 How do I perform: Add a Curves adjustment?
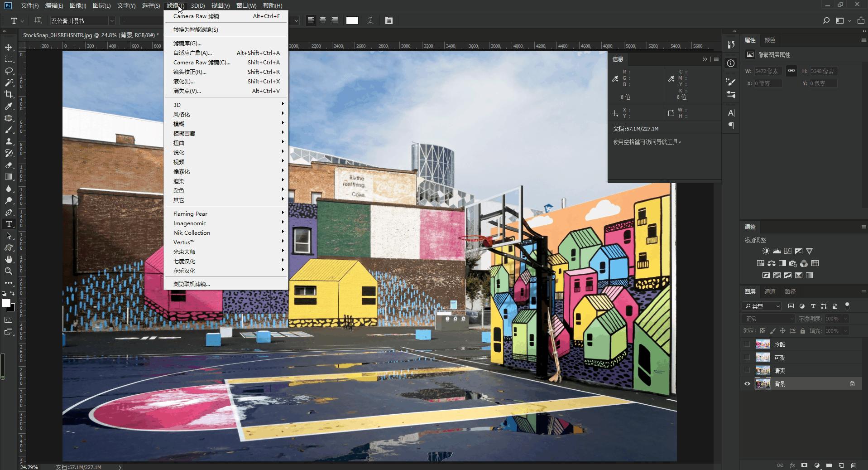(x=788, y=251)
